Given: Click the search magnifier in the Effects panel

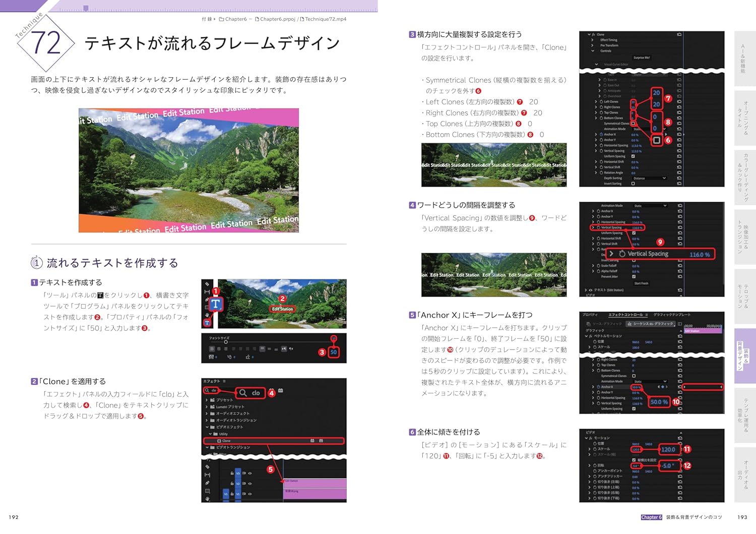Looking at the screenshot, I should [x=207, y=390].
